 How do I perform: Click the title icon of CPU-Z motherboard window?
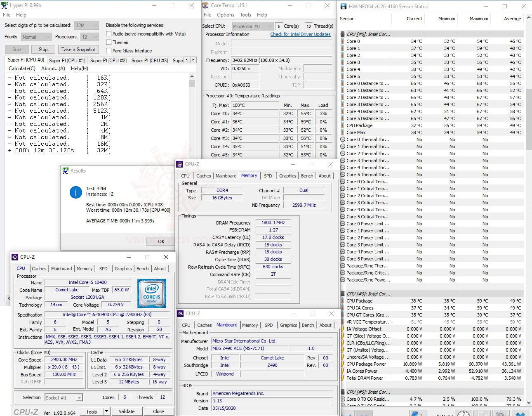coord(180,314)
